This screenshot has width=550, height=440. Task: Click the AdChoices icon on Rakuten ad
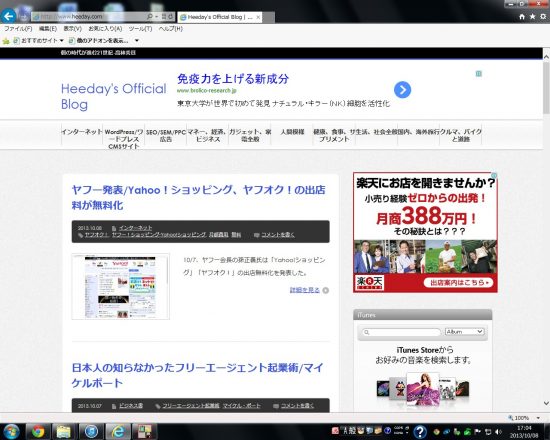point(494,175)
